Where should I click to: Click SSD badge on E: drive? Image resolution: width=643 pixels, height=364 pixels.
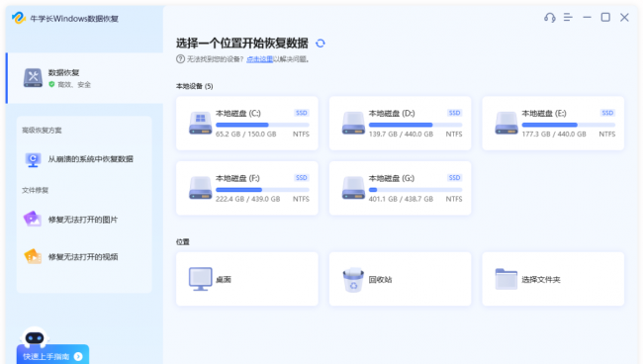[607, 113]
